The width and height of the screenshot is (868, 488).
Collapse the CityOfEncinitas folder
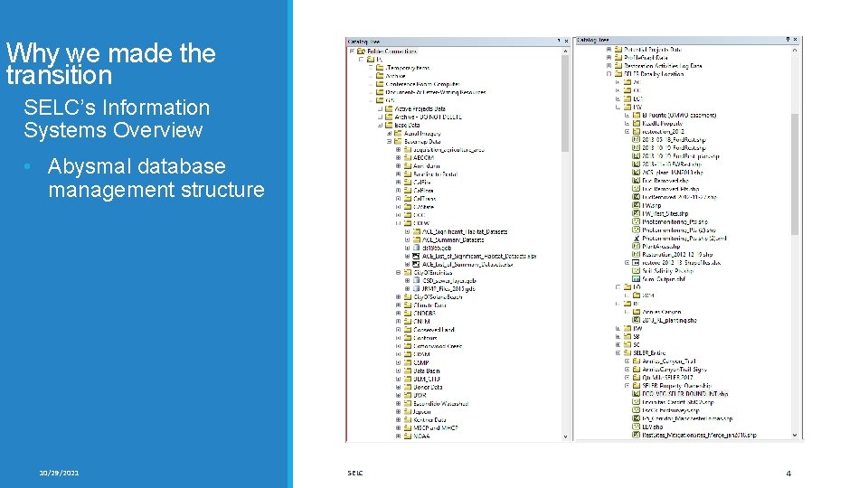coord(398,272)
